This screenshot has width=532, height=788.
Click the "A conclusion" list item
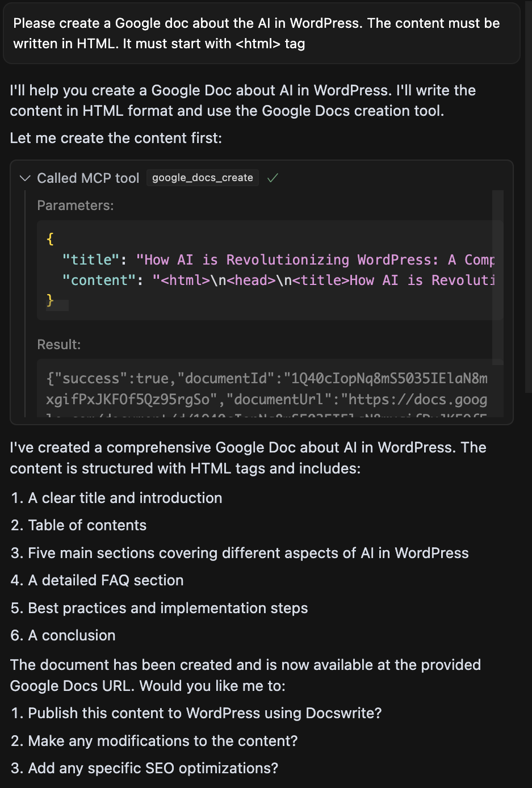[x=72, y=635]
